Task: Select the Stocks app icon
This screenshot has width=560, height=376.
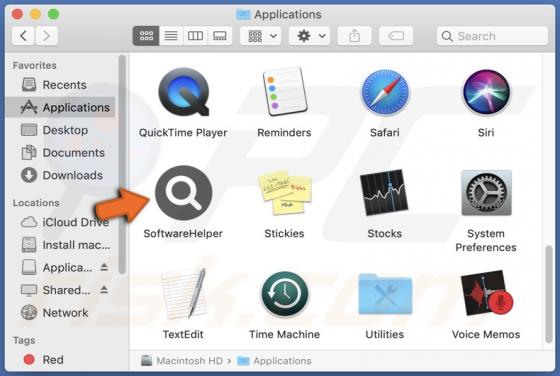Action: (384, 193)
